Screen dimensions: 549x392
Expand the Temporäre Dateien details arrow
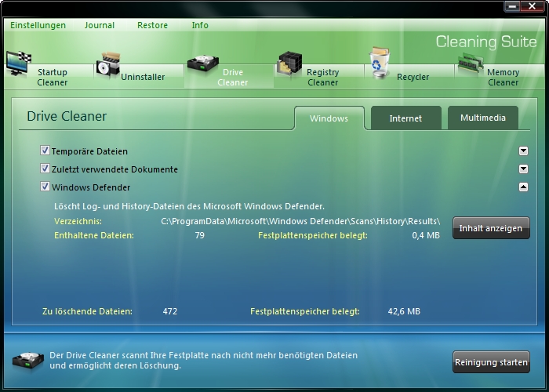tap(523, 151)
